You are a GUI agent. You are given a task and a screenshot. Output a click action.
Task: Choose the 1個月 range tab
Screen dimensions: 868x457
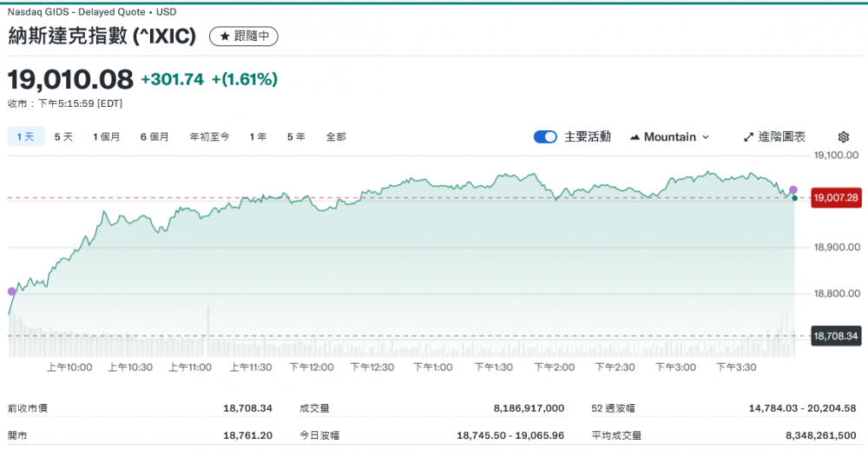[x=107, y=137]
